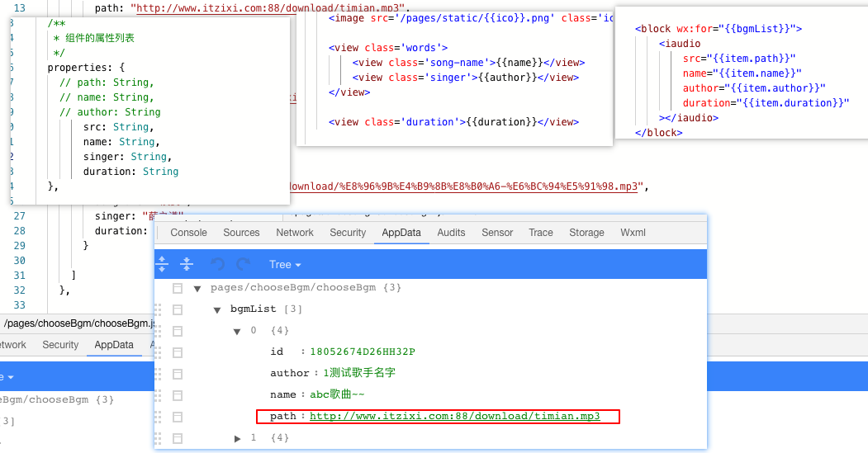This screenshot has height=453, width=868.
Task: Collapse item 0 of bgmList
Action: click(x=237, y=332)
